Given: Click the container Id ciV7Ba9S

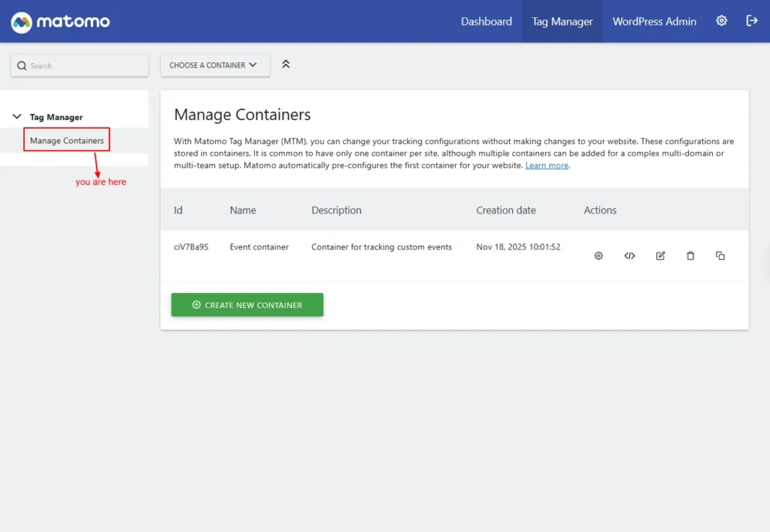Looking at the screenshot, I should [191, 247].
